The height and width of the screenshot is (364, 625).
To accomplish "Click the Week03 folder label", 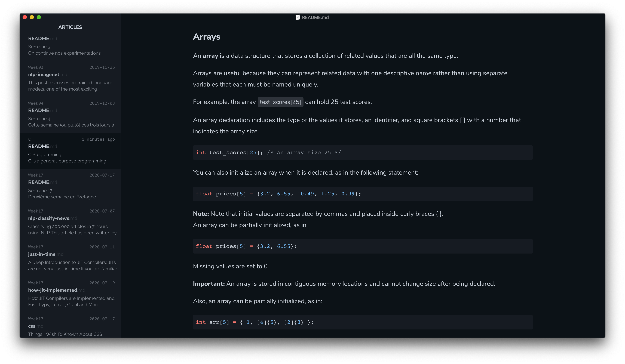I will pyautogui.click(x=36, y=67).
